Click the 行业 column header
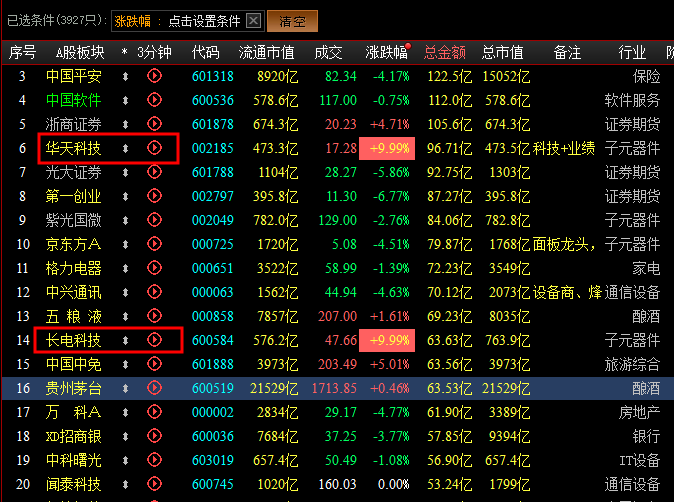The height and width of the screenshot is (502, 674). [x=632, y=52]
